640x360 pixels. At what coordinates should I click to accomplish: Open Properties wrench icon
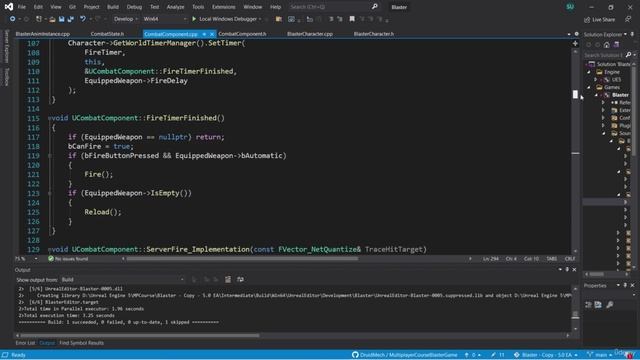click(x=609, y=304)
